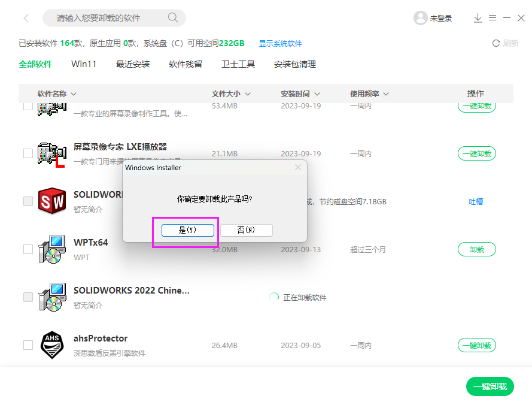Click the large green 一键卸载 button
This screenshot has height=402, width=532.
coord(490,386)
